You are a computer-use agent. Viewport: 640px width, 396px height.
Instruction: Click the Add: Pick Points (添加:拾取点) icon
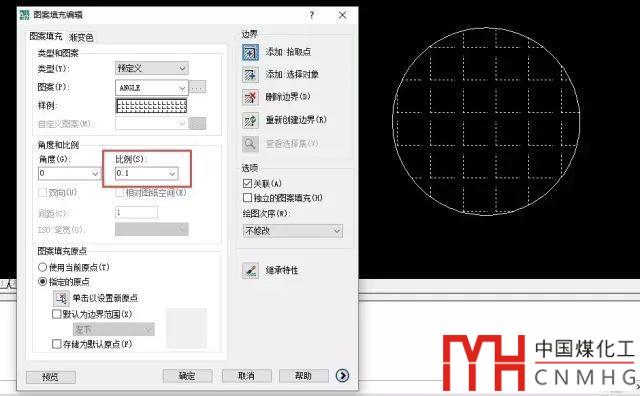[250, 52]
